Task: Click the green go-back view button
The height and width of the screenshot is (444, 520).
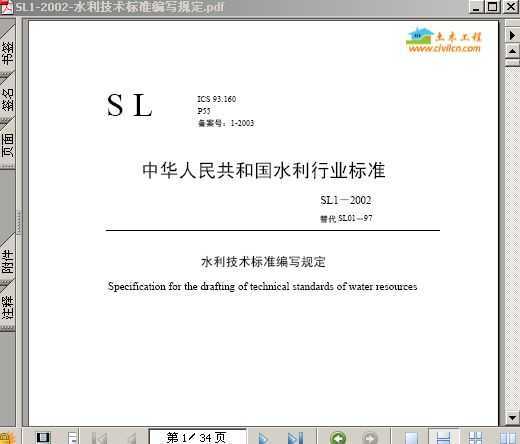Action: [x=338, y=437]
